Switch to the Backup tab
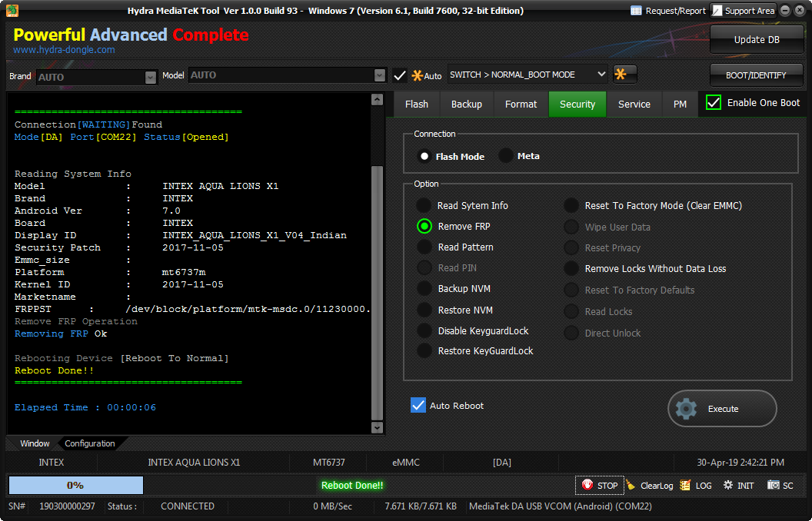Viewport: 812px width, 521px height. pos(467,104)
